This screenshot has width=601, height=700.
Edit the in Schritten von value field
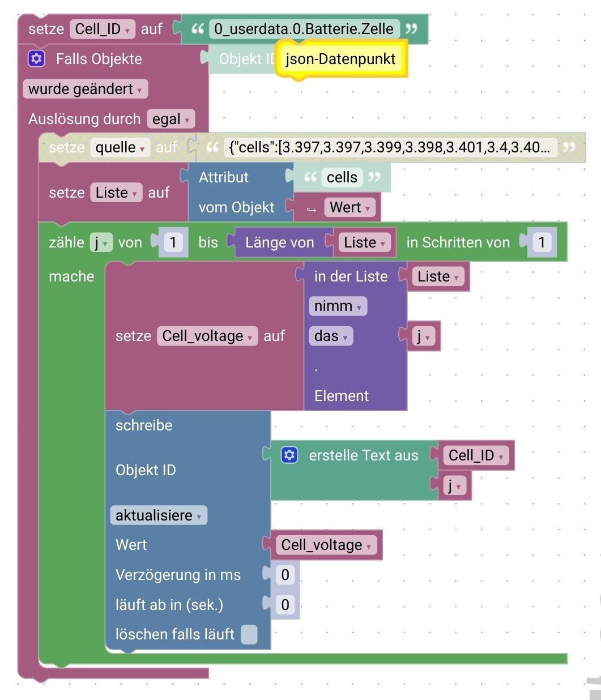tap(542, 242)
